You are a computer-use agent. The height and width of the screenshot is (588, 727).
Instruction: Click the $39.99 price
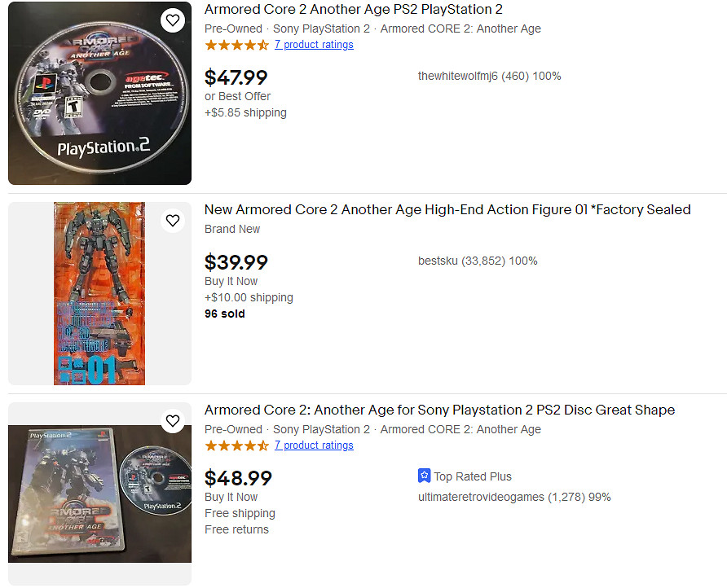236,262
